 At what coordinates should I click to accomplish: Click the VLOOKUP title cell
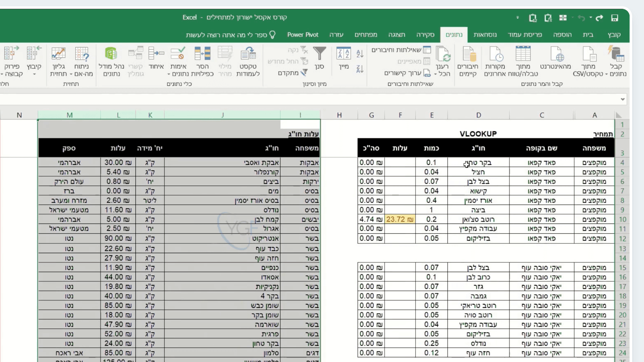coord(478,134)
